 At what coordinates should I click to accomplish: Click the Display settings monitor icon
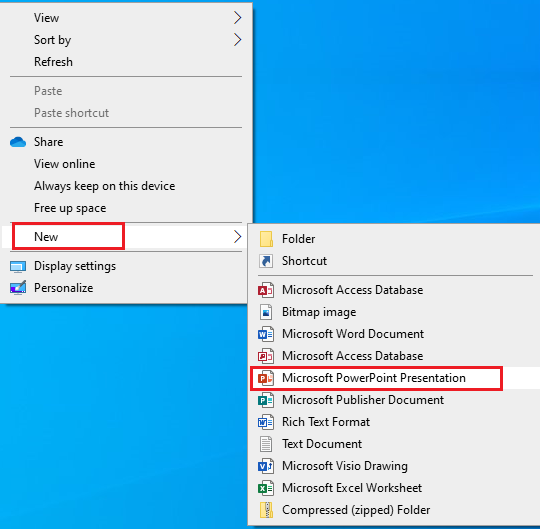(x=18, y=266)
